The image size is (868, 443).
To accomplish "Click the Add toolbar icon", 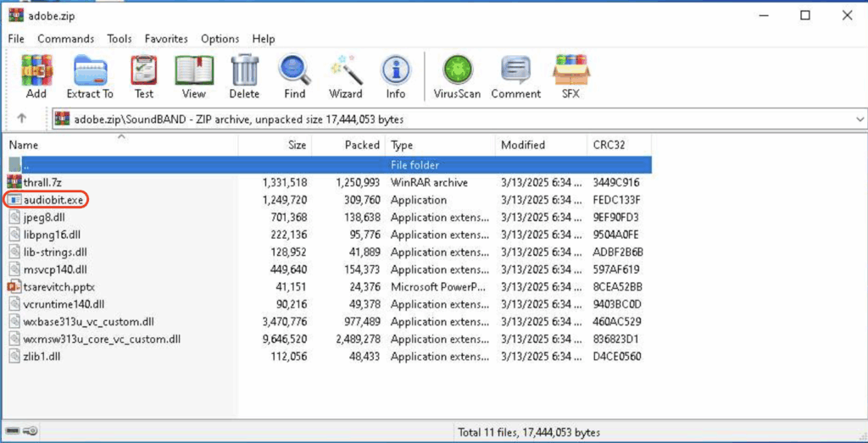I will pyautogui.click(x=36, y=71).
